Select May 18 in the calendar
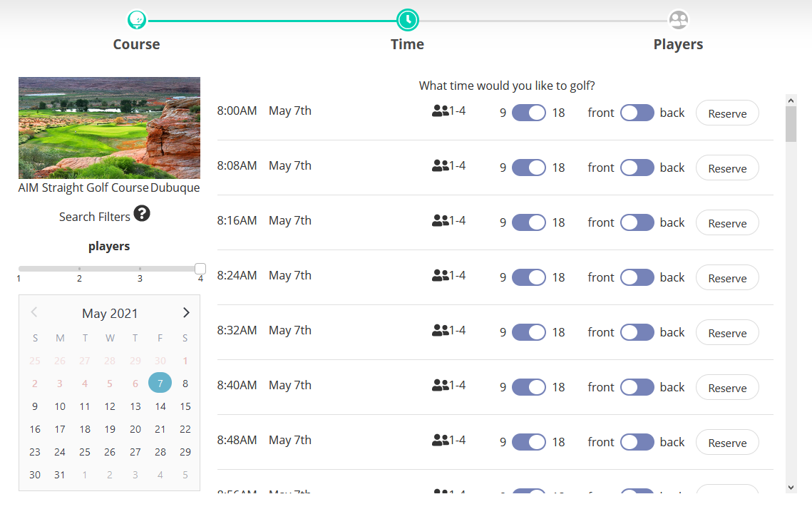 [x=85, y=429]
